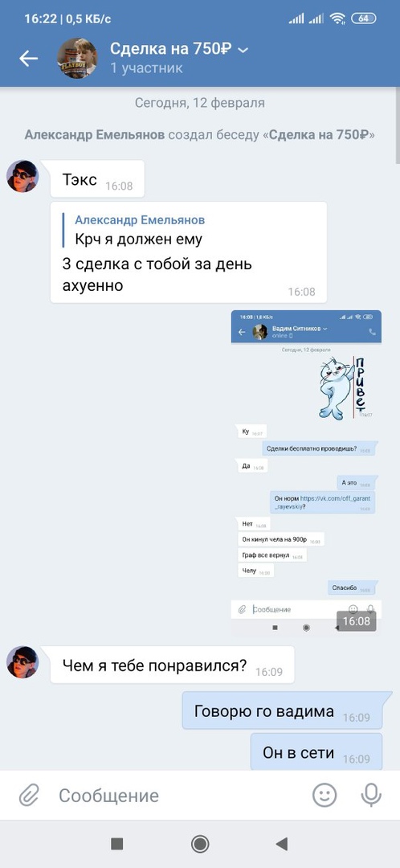Select the Тэкс message bubble
Viewport: 400px width, 868px height.
tap(97, 178)
